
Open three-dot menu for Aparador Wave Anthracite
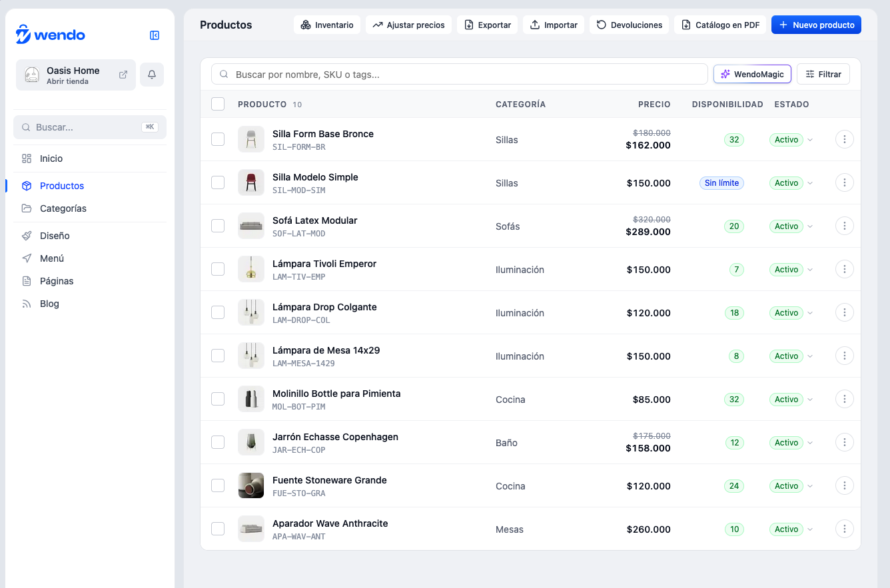click(845, 529)
